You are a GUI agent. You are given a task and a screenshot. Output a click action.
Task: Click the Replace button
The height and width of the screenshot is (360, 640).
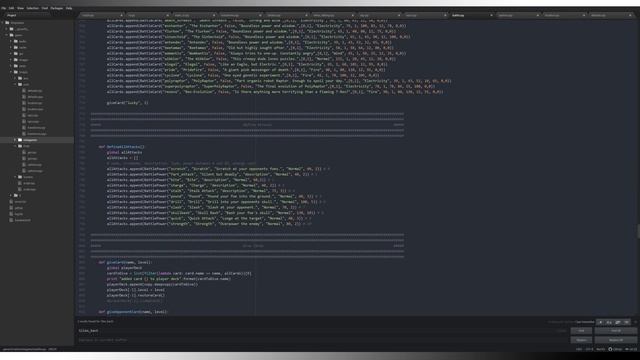pyautogui.click(x=581, y=340)
